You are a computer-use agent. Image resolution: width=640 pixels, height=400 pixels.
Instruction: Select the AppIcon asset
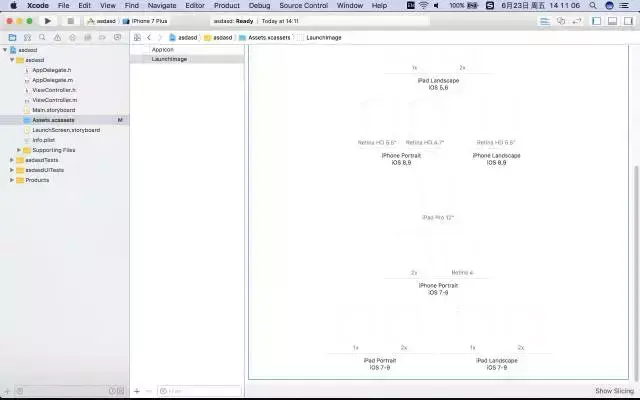point(187,49)
